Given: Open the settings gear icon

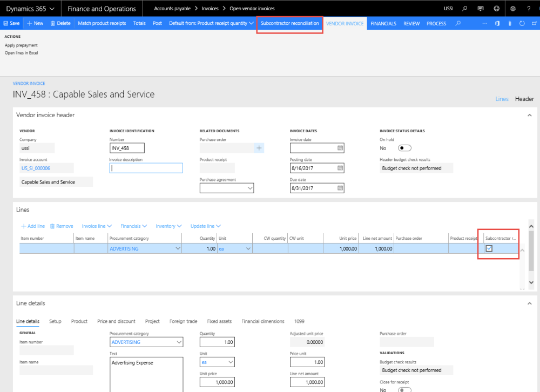Looking at the screenshot, I should pos(513,9).
